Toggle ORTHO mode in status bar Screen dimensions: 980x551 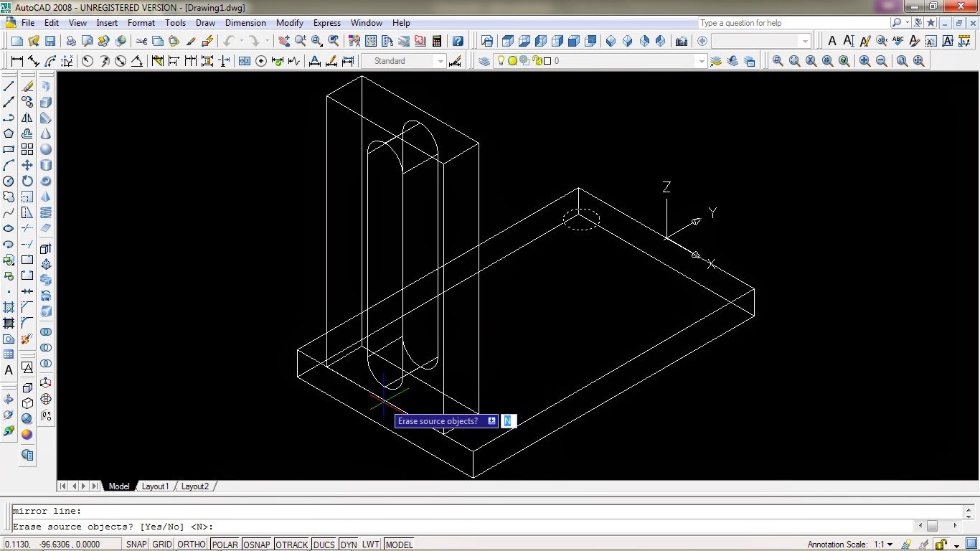point(191,545)
